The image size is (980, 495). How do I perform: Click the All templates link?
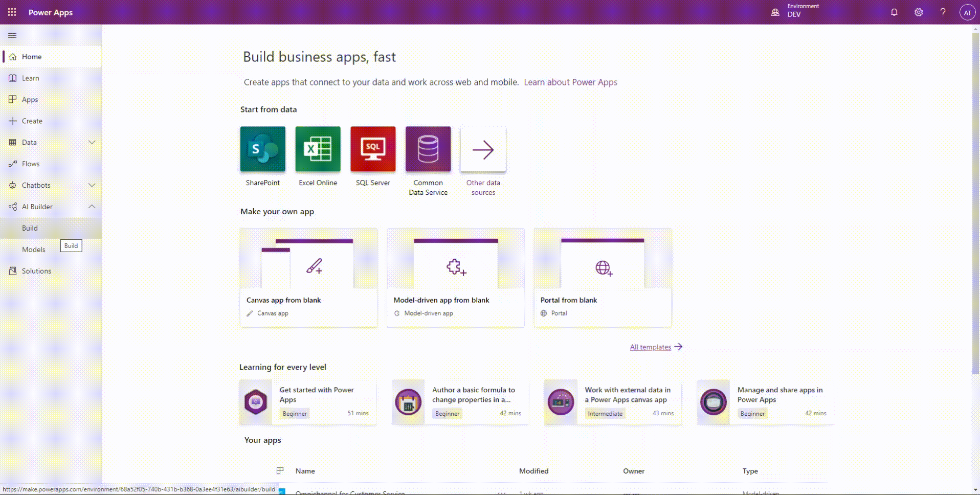click(x=650, y=347)
